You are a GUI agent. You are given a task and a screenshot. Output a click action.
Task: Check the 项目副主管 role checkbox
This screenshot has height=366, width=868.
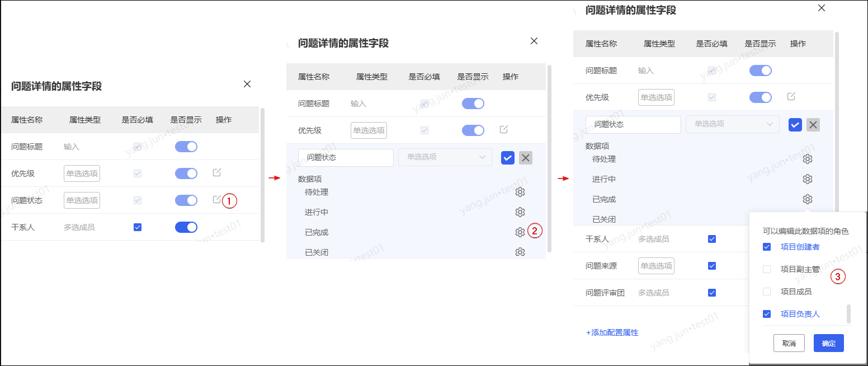tap(767, 269)
